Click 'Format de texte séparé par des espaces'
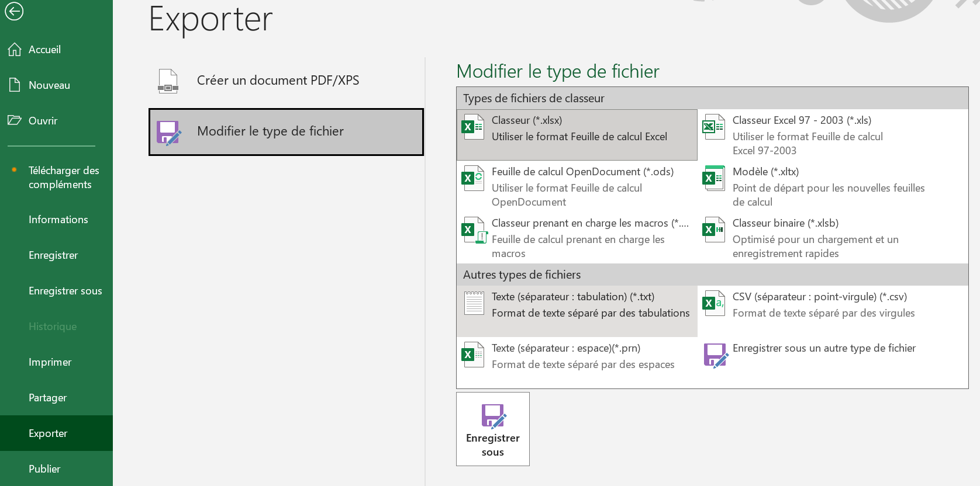The width and height of the screenshot is (980, 486). pyautogui.click(x=583, y=364)
